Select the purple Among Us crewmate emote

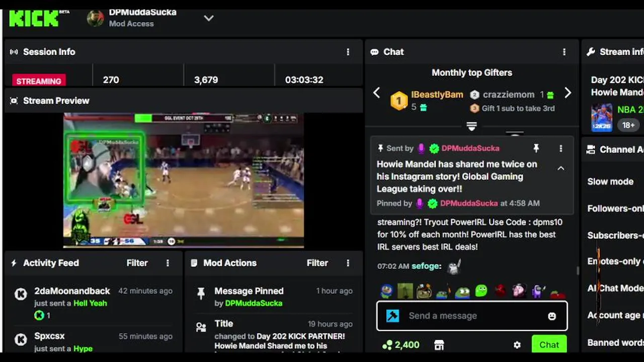tap(538, 291)
